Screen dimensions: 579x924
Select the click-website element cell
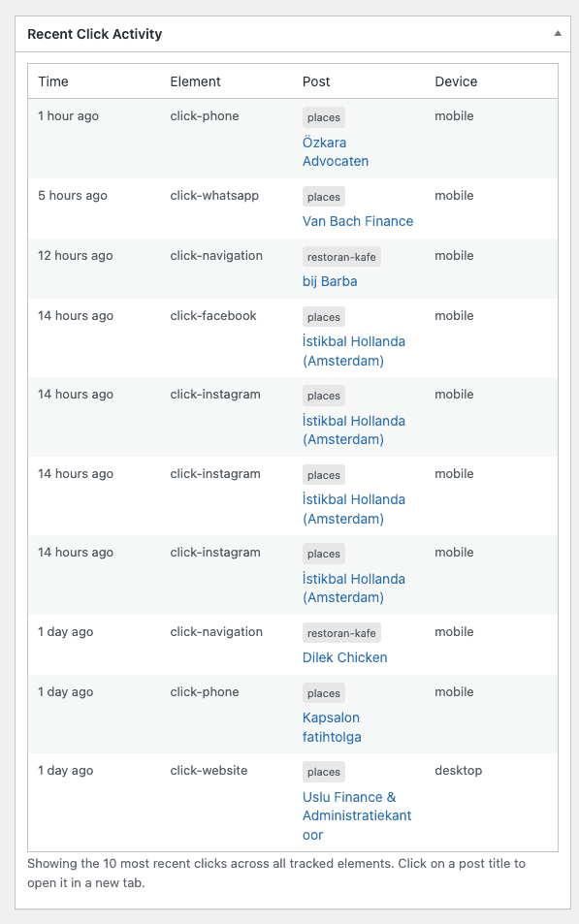click(x=209, y=770)
